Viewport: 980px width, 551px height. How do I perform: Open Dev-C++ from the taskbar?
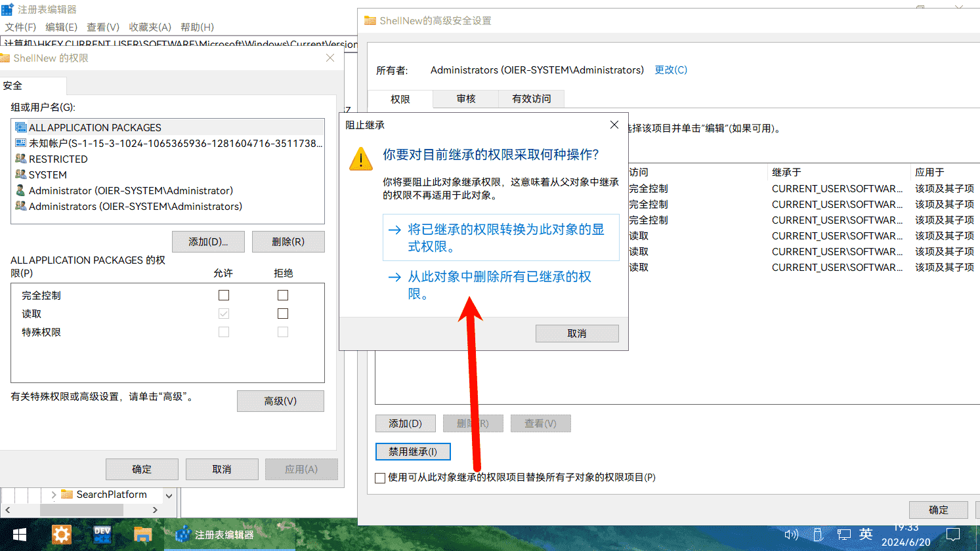[102, 535]
